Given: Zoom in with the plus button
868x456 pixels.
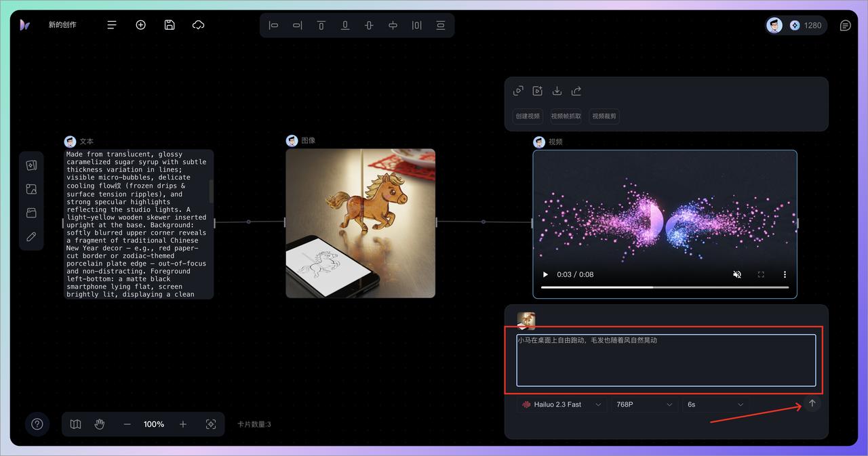Looking at the screenshot, I should coord(182,424).
